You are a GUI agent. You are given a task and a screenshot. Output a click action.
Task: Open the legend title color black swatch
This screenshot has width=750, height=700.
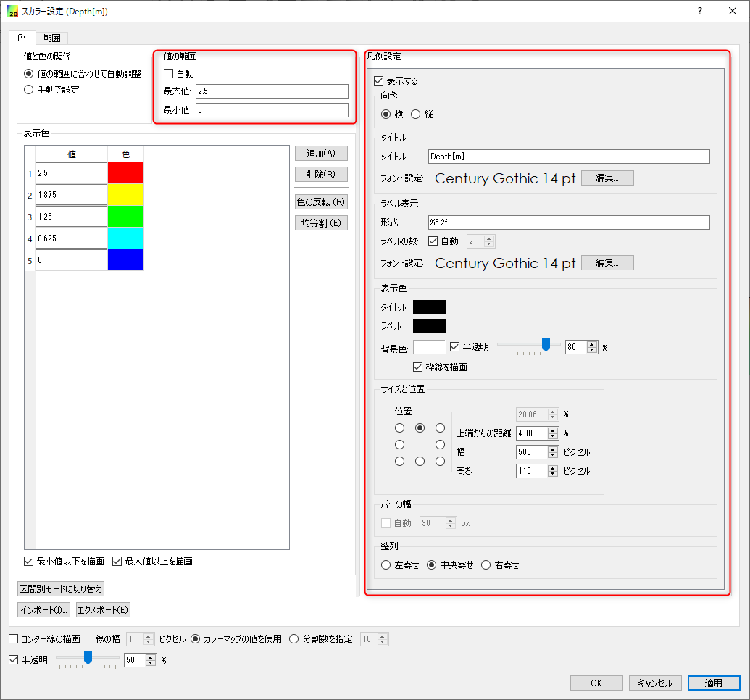click(x=429, y=307)
